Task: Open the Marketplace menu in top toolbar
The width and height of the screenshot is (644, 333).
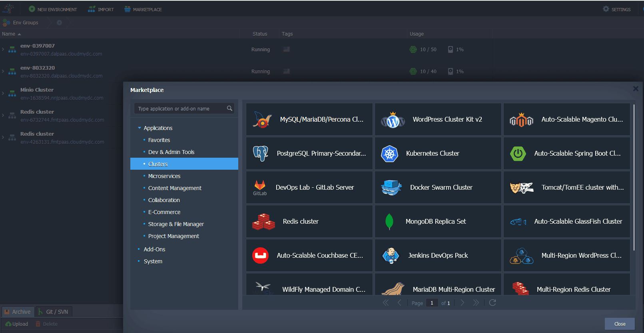Action: (143, 9)
